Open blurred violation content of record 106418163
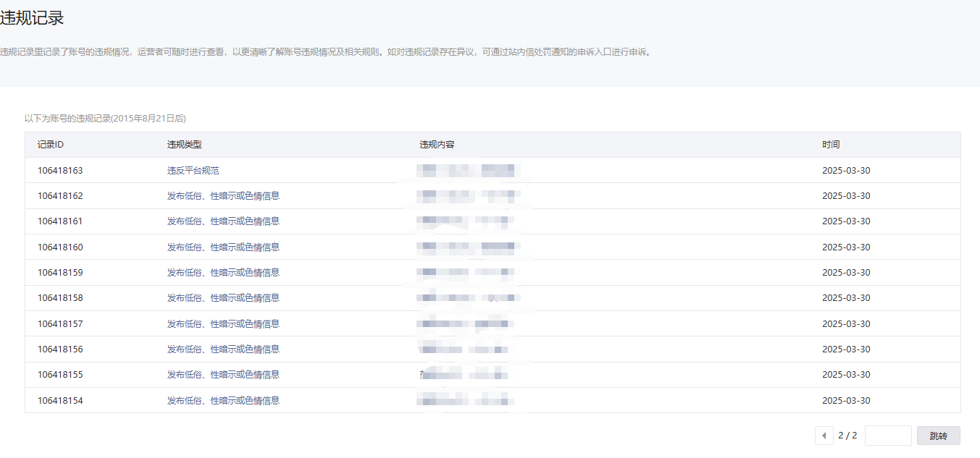This screenshot has width=980, height=458. [x=468, y=171]
